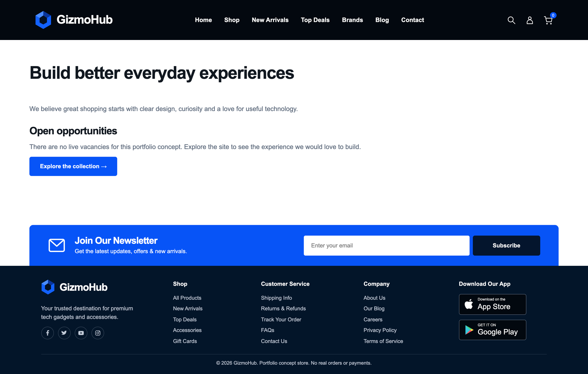Open New Arrivals footer link

click(x=187, y=309)
